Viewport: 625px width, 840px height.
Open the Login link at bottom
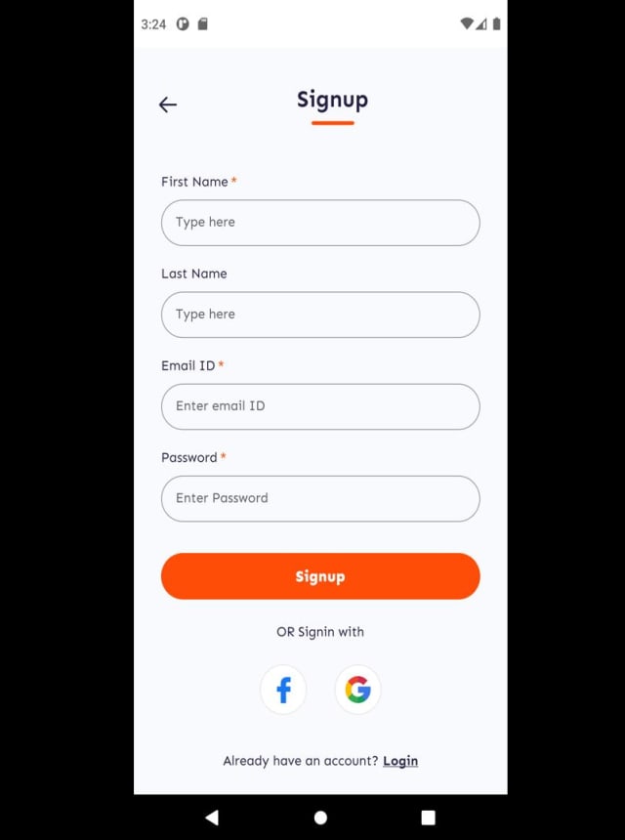coord(400,761)
